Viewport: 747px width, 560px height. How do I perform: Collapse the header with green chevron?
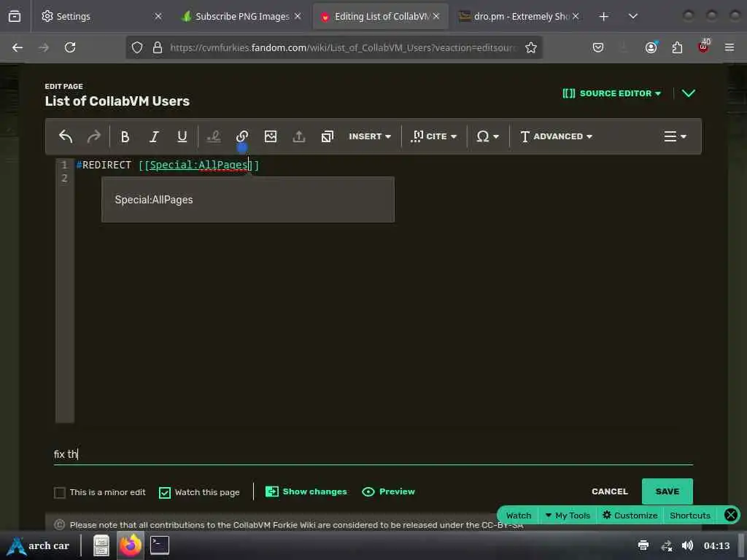click(689, 93)
